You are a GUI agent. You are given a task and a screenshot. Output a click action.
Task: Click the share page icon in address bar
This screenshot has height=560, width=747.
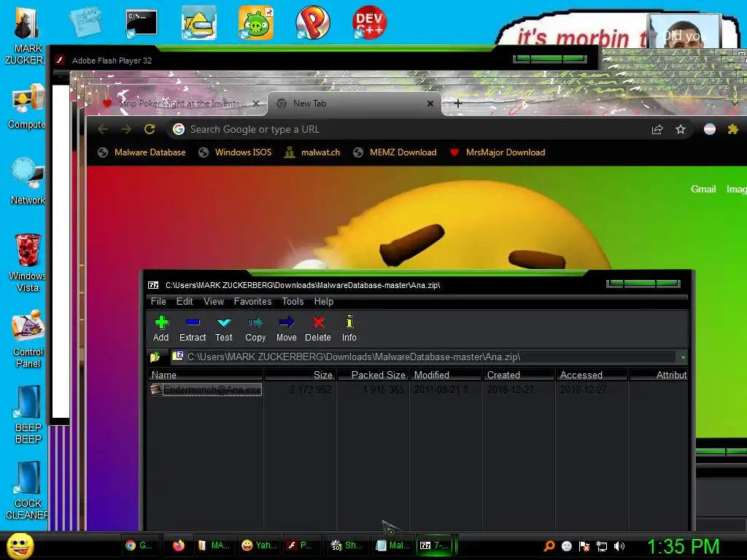(657, 129)
